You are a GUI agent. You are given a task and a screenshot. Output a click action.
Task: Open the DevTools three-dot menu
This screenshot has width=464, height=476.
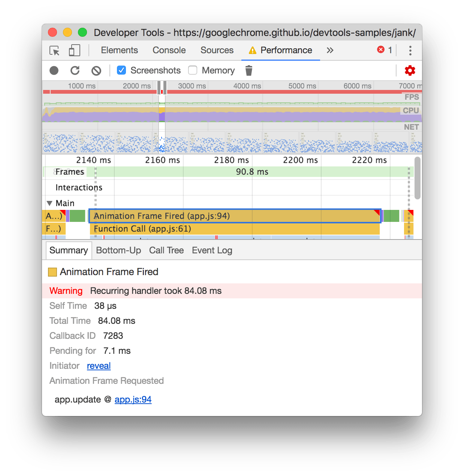pyautogui.click(x=410, y=50)
